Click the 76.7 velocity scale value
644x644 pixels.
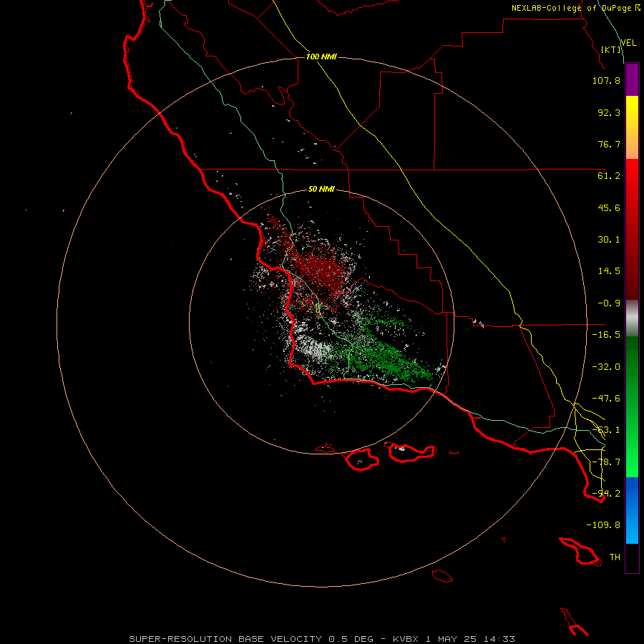609,144
